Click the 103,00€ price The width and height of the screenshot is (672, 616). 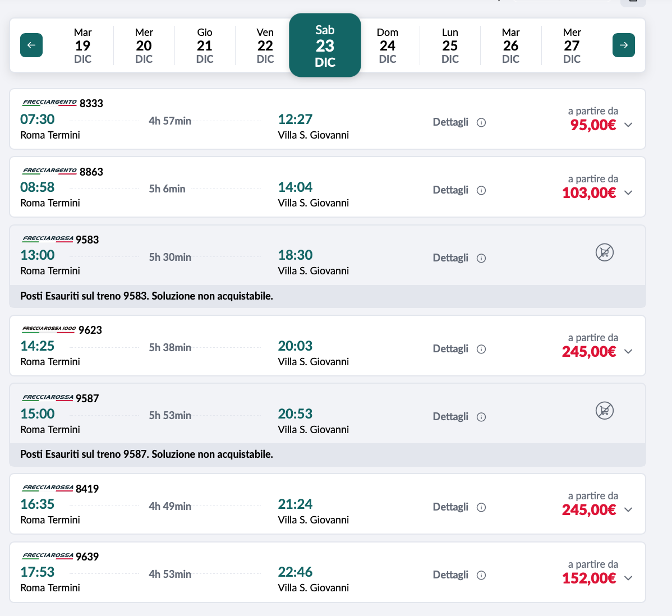coord(590,193)
